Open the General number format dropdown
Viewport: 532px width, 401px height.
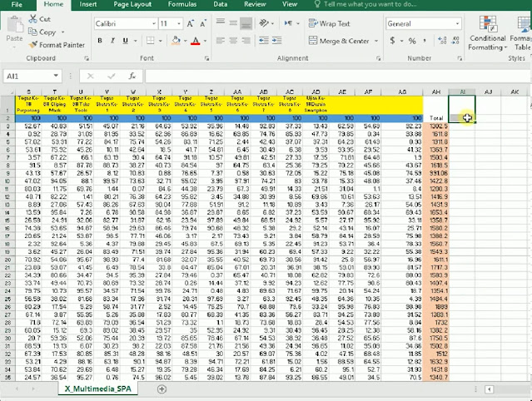point(457,24)
